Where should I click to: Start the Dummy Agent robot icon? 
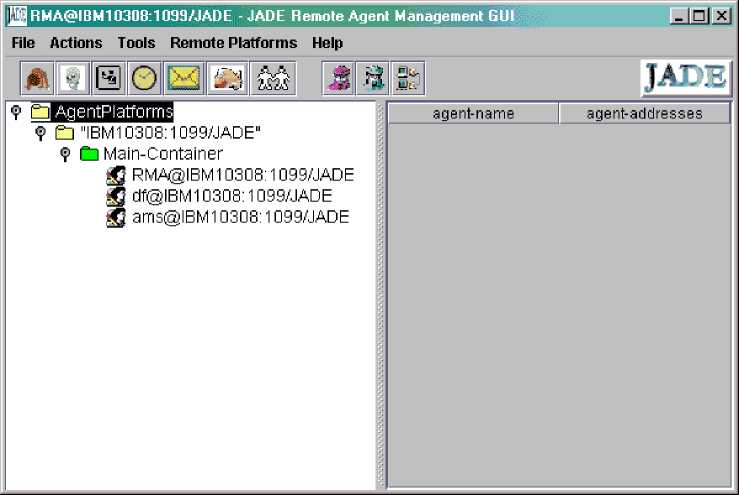coord(373,78)
